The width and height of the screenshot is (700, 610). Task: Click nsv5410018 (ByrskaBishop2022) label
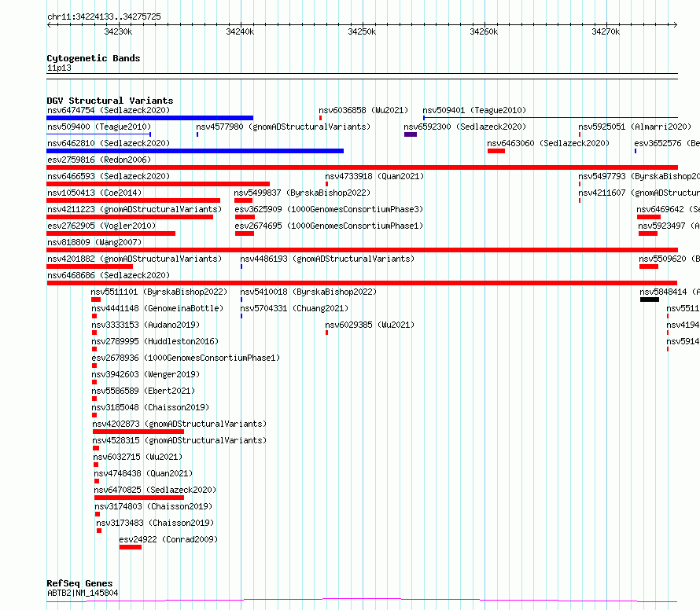coord(308,292)
